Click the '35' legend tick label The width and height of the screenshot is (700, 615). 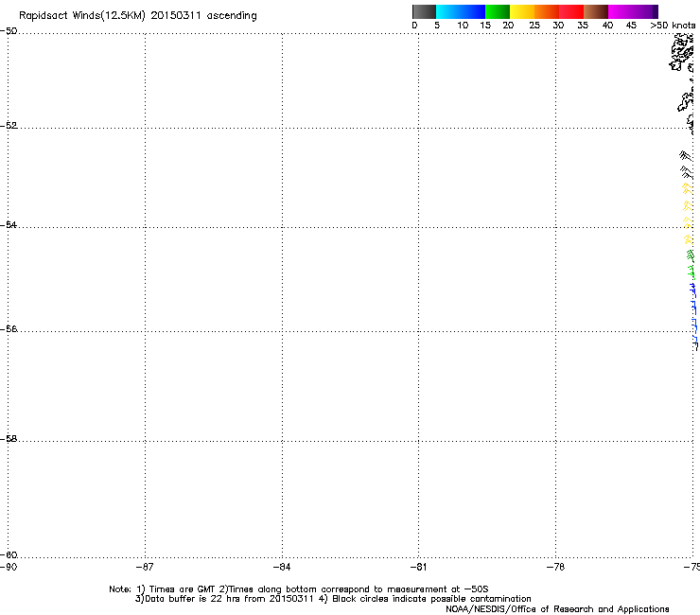(x=583, y=26)
